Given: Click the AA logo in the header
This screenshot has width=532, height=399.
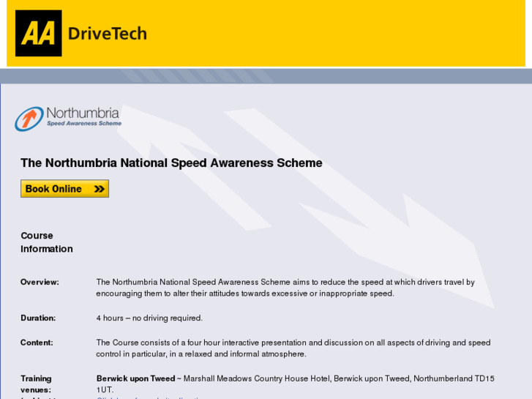Looking at the screenshot, I should click(38, 33).
